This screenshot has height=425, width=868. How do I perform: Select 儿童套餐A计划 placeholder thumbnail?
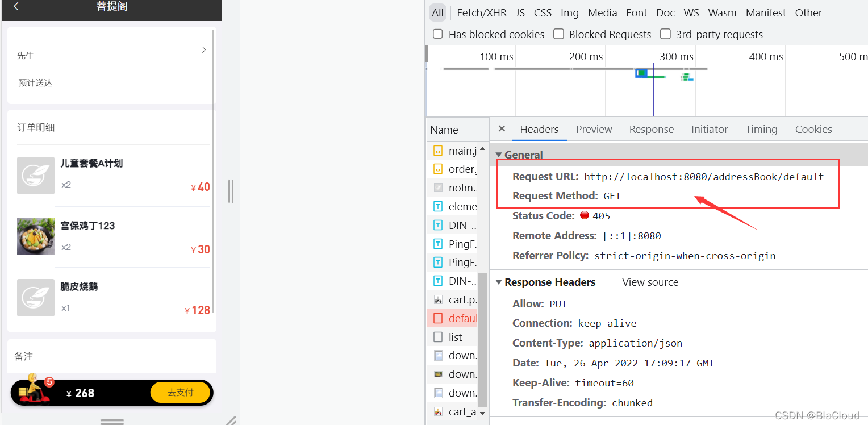[36, 176]
